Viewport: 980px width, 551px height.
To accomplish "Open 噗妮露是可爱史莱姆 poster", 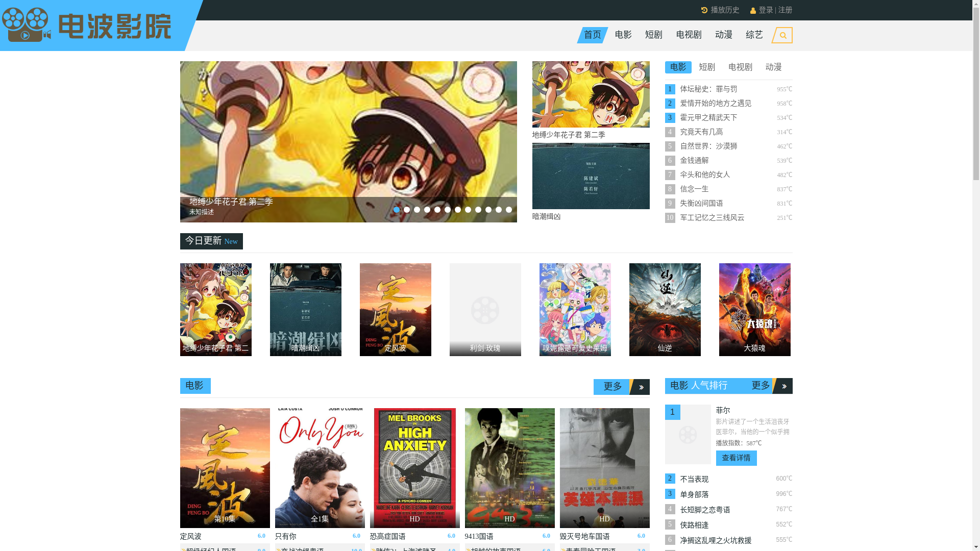I will pyautogui.click(x=575, y=310).
